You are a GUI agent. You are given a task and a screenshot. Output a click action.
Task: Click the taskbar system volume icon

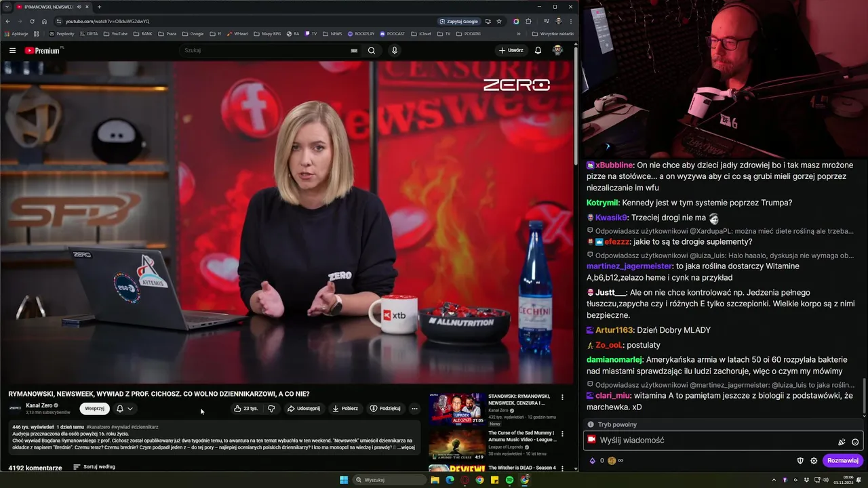click(825, 480)
